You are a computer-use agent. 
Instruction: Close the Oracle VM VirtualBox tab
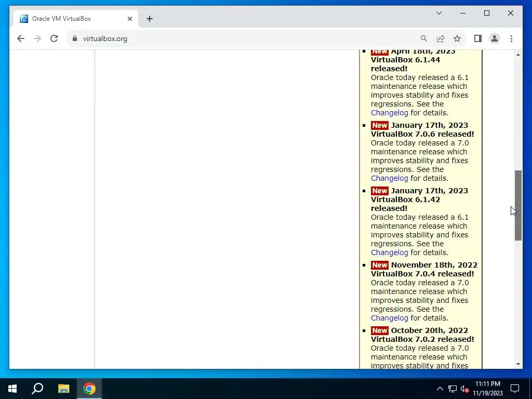pyautogui.click(x=129, y=19)
